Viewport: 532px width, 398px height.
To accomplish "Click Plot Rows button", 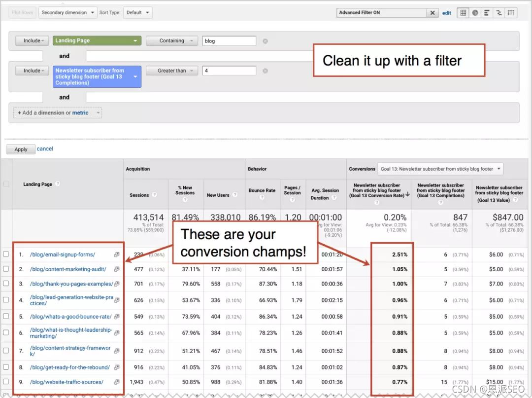I will tap(22, 12).
